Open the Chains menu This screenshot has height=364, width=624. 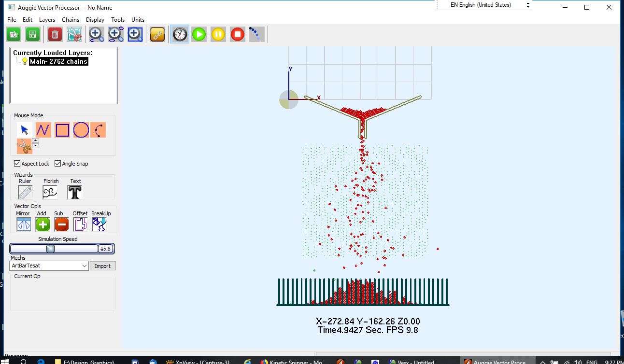click(x=71, y=20)
